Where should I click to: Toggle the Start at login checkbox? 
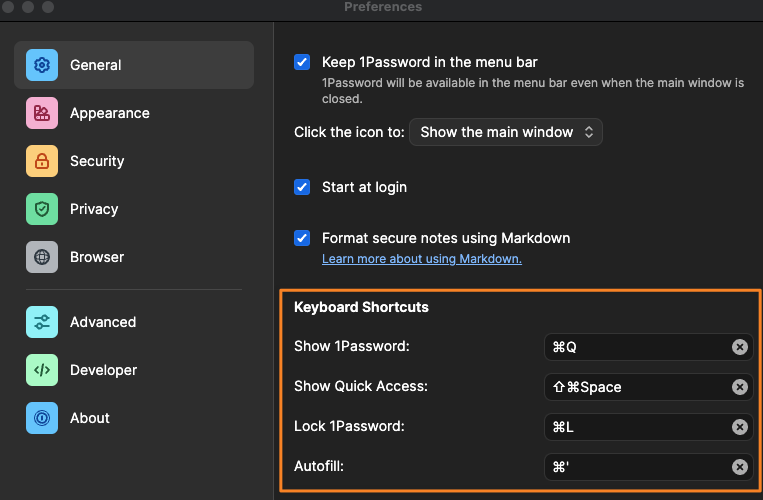[302, 187]
